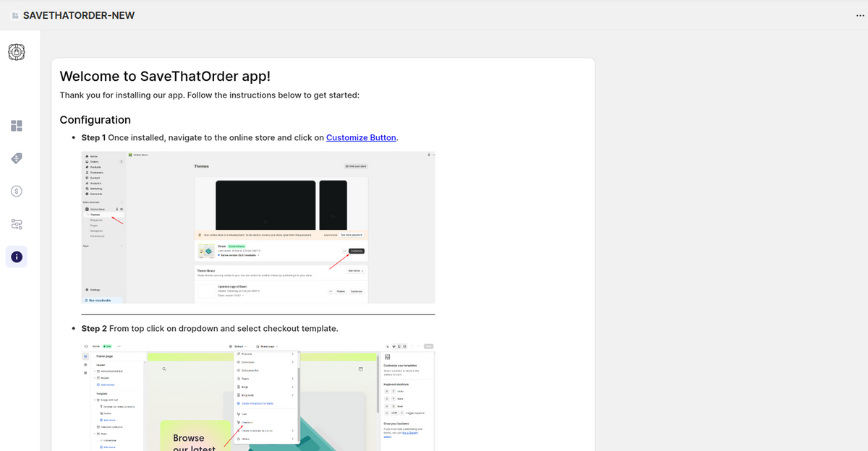Open the dashboard grid icon in sidebar
Viewport: 868px width, 451px height.
pyautogui.click(x=17, y=126)
